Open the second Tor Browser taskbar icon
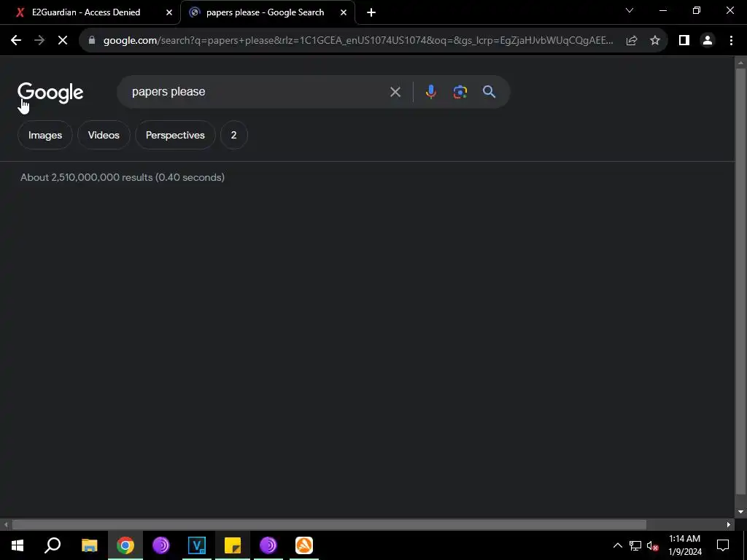Image resolution: width=747 pixels, height=560 pixels. point(268,545)
